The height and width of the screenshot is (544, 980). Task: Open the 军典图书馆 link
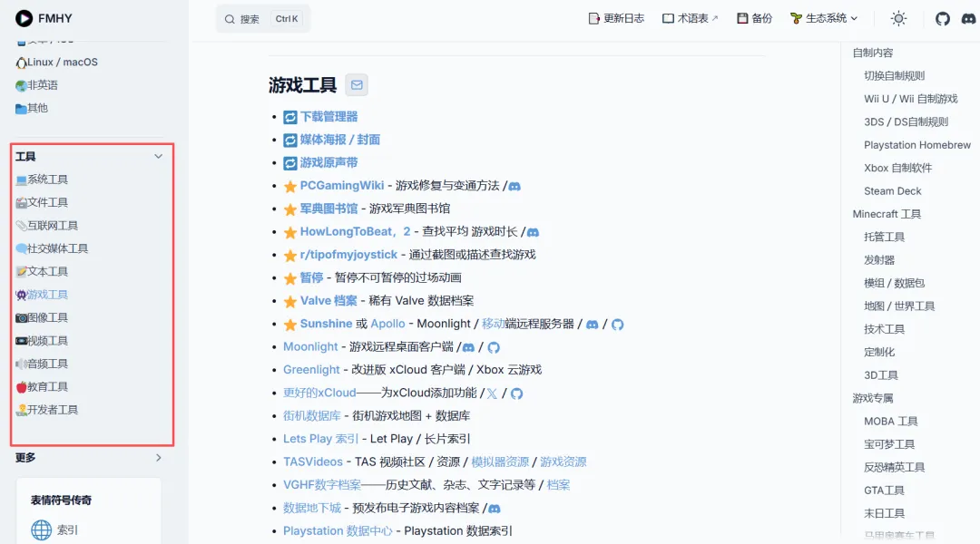(x=328, y=209)
